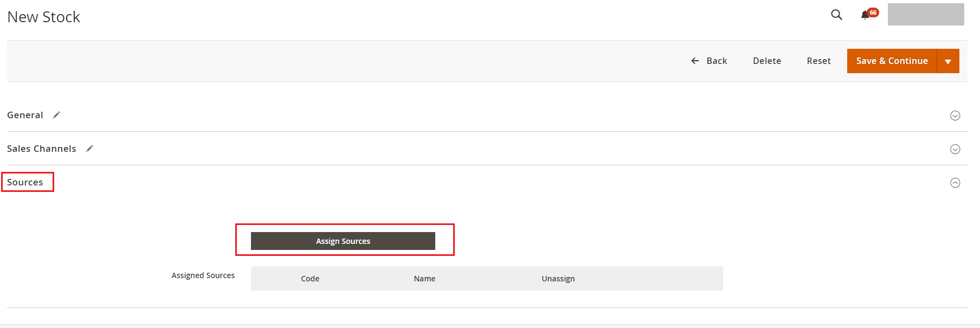Open the user account menu
The image size is (980, 328).
tap(925, 15)
